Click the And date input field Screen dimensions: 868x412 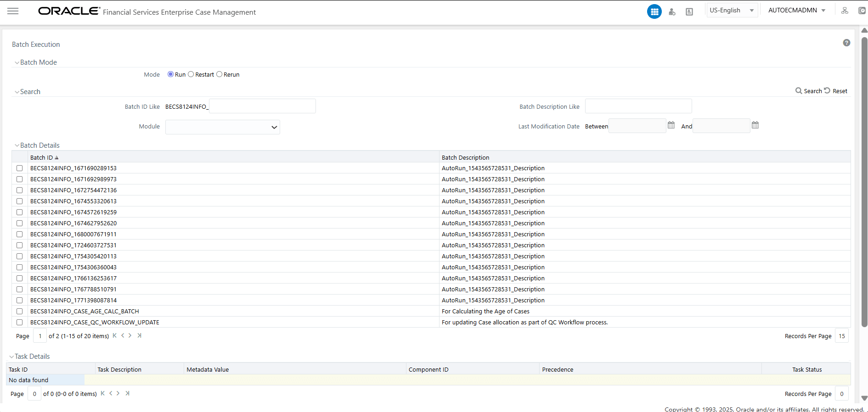(x=721, y=126)
